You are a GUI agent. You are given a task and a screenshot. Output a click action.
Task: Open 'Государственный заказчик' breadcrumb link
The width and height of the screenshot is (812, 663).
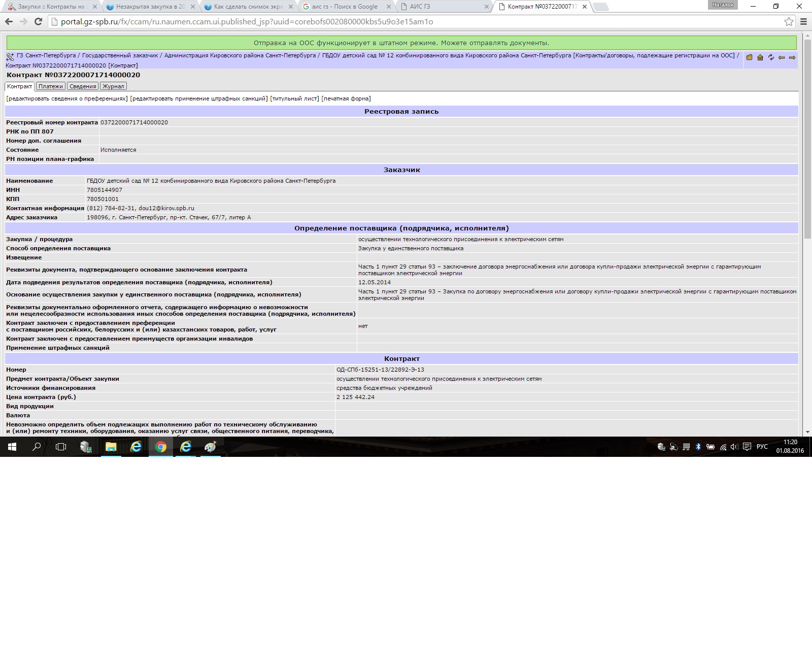pyautogui.click(x=120, y=55)
